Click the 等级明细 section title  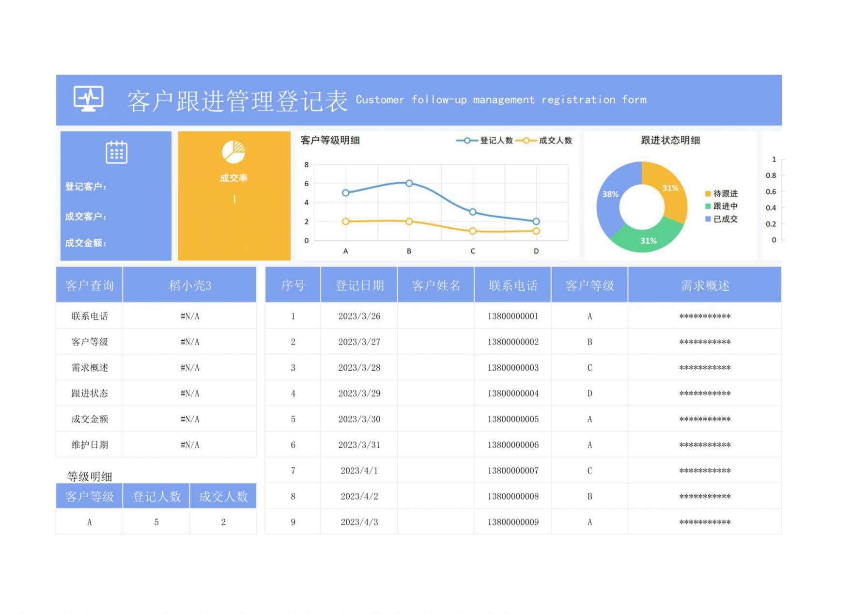(x=90, y=476)
